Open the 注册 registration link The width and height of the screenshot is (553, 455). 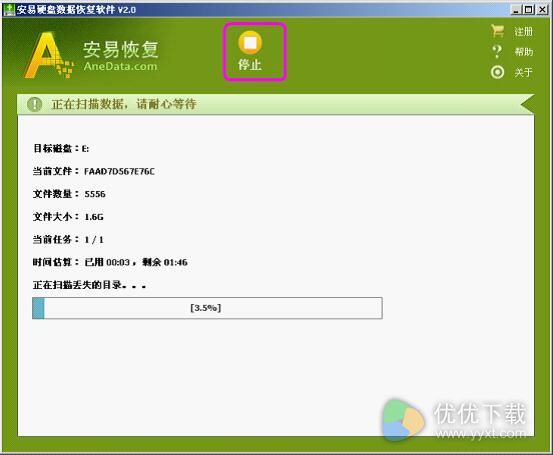[523, 32]
